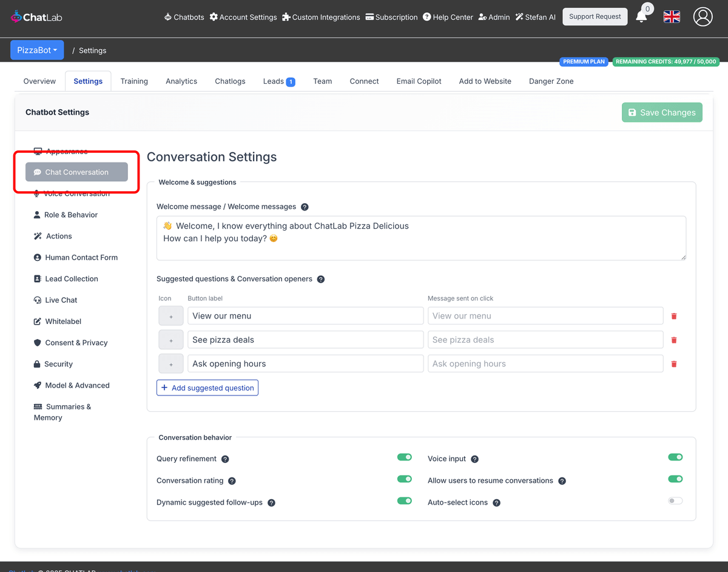Open the Email Copilot tab
728x572 pixels.
coord(419,81)
